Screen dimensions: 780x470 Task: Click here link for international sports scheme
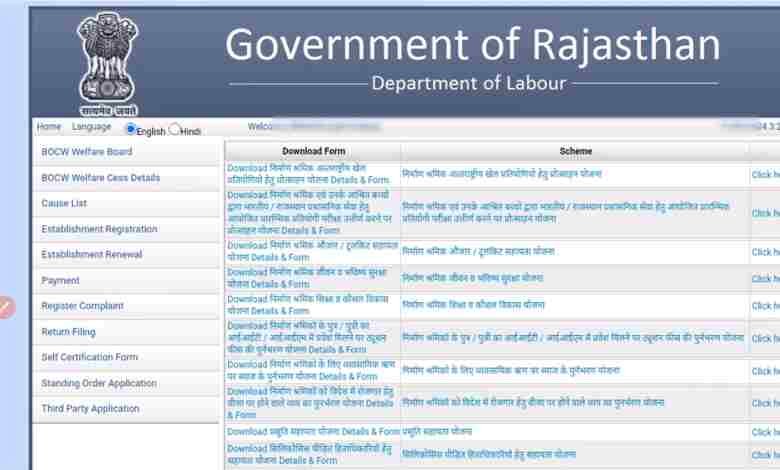[x=766, y=175]
